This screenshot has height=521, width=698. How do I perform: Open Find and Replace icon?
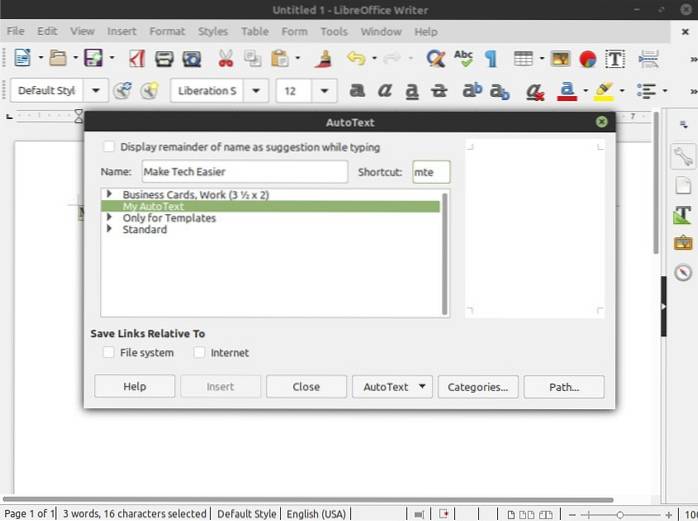[x=435, y=58]
